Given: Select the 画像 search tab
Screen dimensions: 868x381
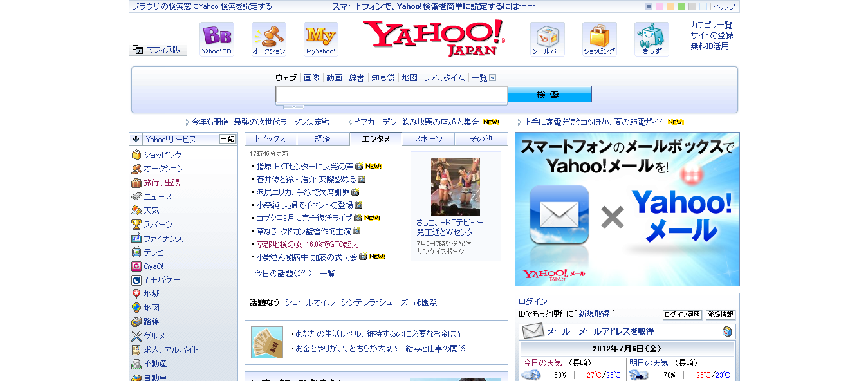Looking at the screenshot, I should 311,78.
